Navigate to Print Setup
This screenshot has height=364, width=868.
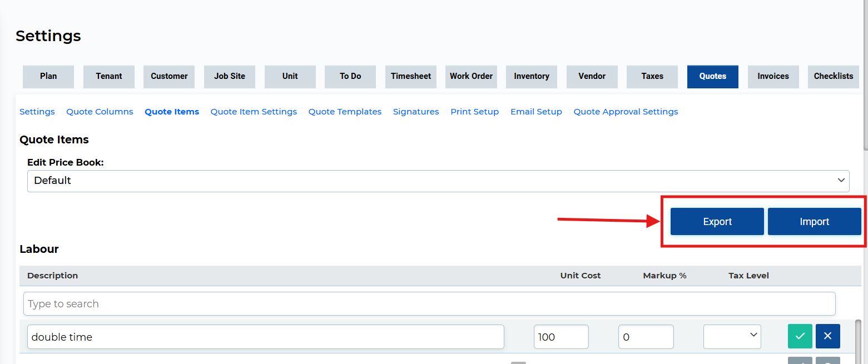tap(474, 112)
